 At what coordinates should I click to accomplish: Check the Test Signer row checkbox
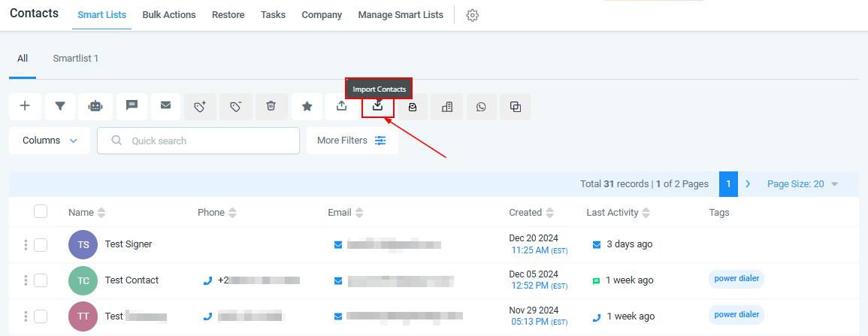tap(41, 244)
